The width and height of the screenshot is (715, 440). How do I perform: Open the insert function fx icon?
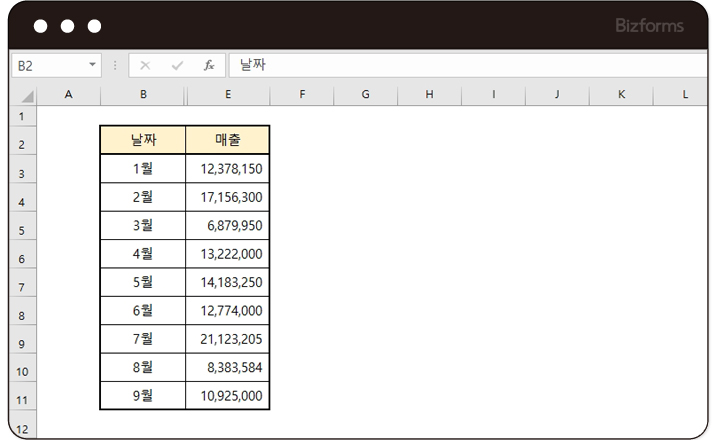click(x=209, y=65)
